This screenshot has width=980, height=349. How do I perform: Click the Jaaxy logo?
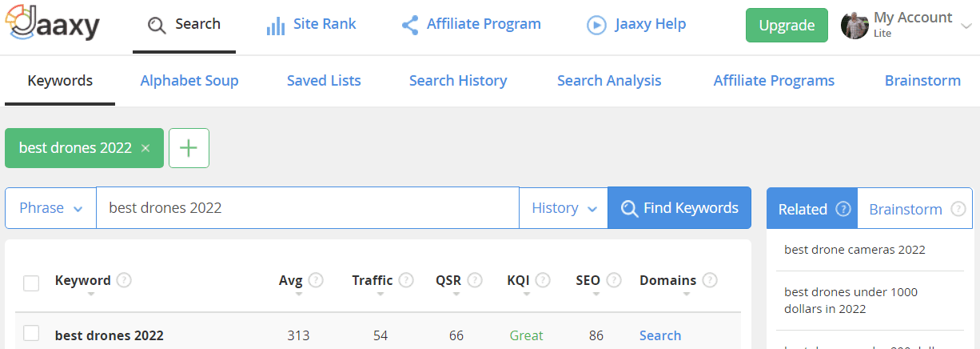pos(54,24)
